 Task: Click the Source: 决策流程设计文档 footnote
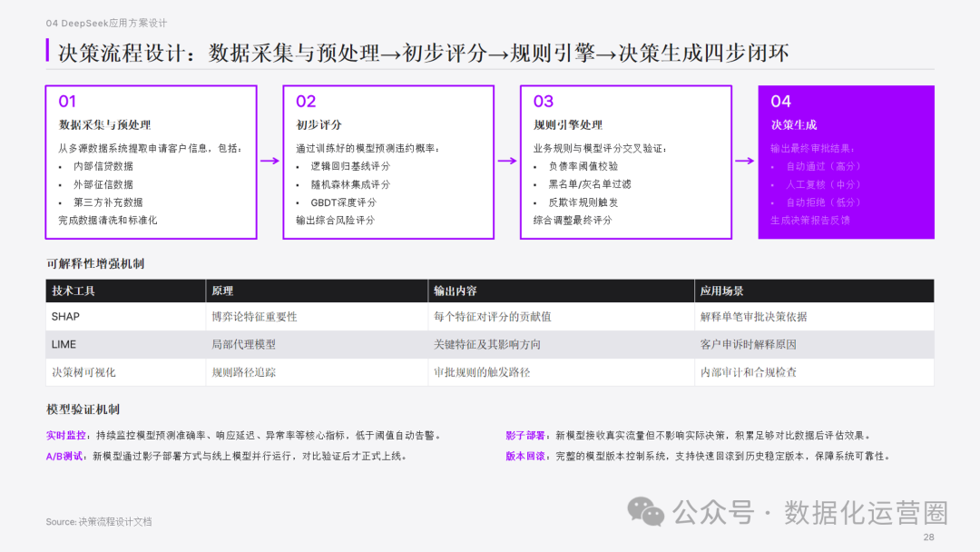coord(99,521)
